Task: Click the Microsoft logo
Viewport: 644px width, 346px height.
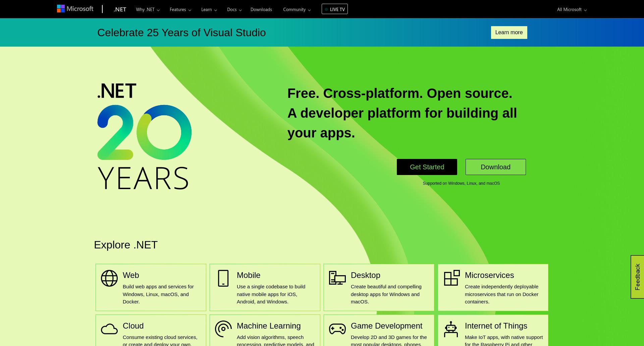Action: pos(75,9)
